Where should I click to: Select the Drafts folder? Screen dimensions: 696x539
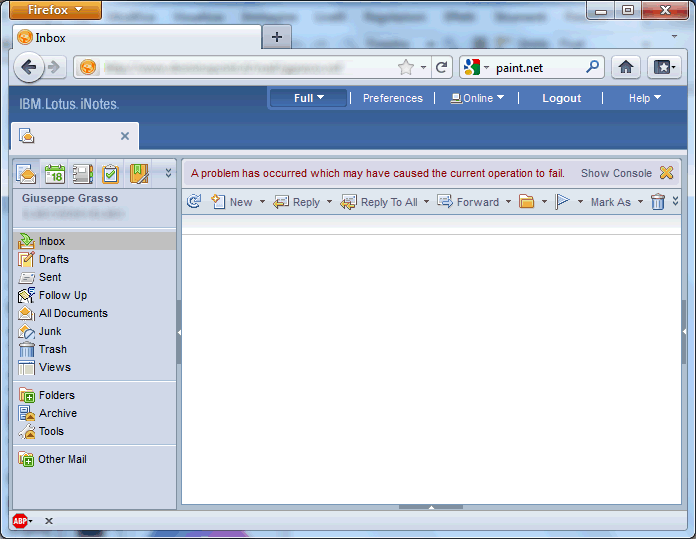pyautogui.click(x=95, y=259)
